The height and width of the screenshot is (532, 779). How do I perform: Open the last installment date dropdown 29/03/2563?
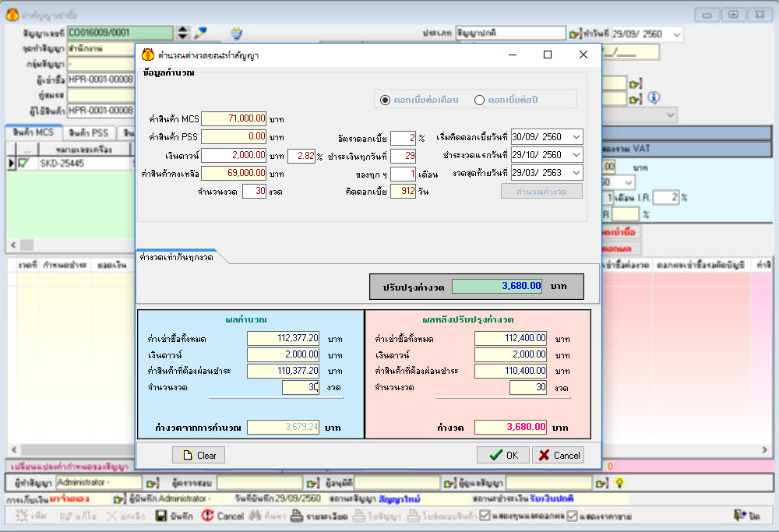[x=576, y=172]
